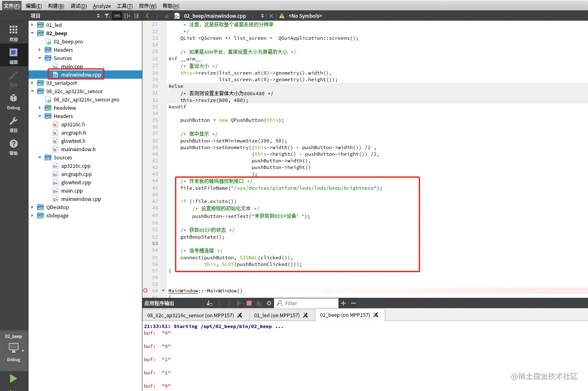Open the Welcome (欢迎) mode
The image size is (588, 391).
(x=14, y=33)
